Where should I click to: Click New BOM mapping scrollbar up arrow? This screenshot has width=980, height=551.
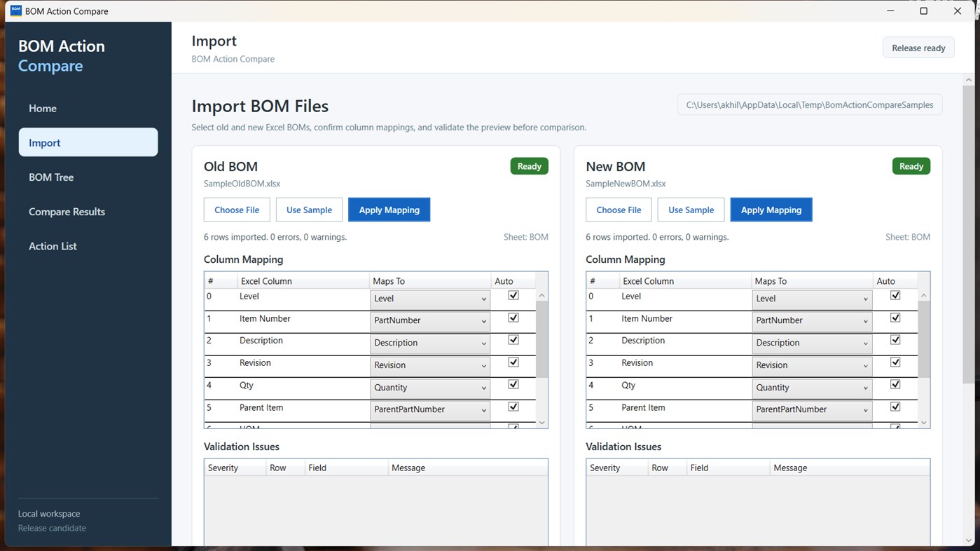coord(923,295)
